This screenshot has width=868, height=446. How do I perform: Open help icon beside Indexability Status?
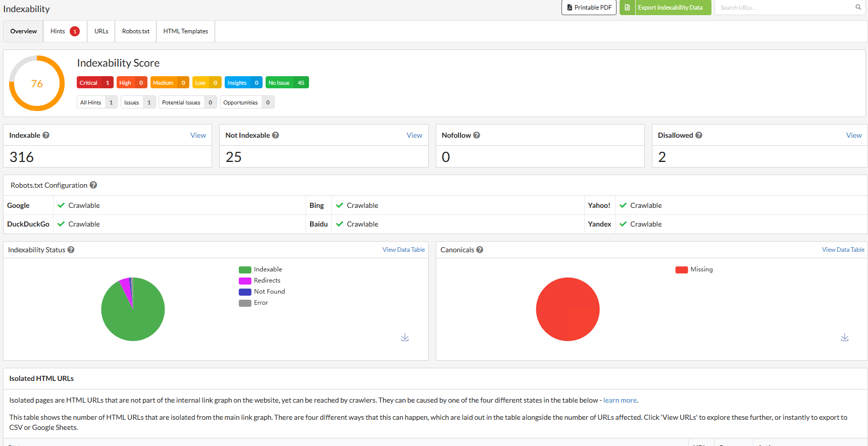coord(71,250)
